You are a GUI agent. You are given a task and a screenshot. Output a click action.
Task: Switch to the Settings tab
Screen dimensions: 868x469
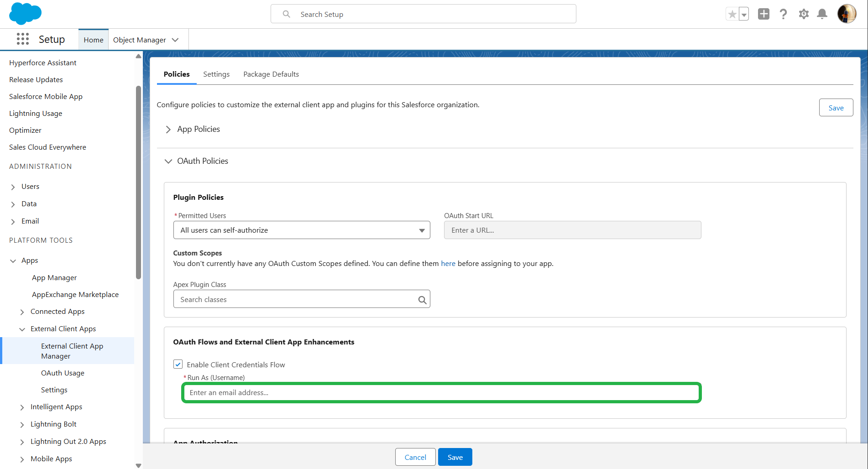click(216, 74)
